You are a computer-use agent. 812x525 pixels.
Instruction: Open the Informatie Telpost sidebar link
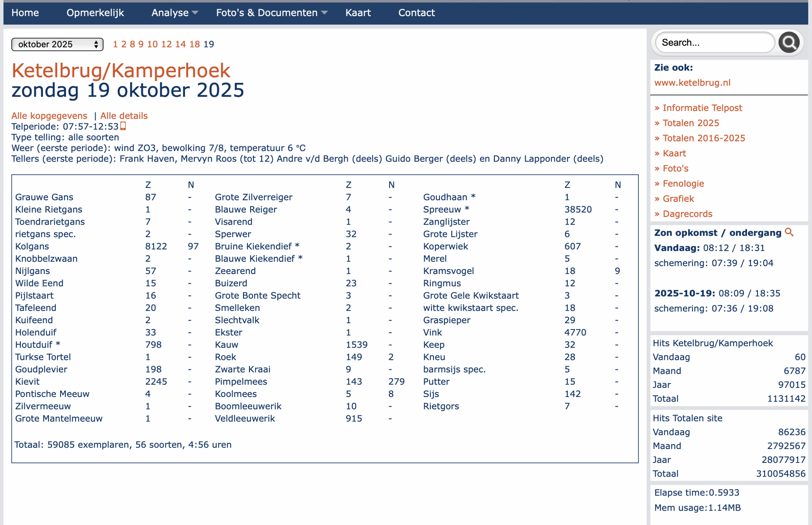702,108
